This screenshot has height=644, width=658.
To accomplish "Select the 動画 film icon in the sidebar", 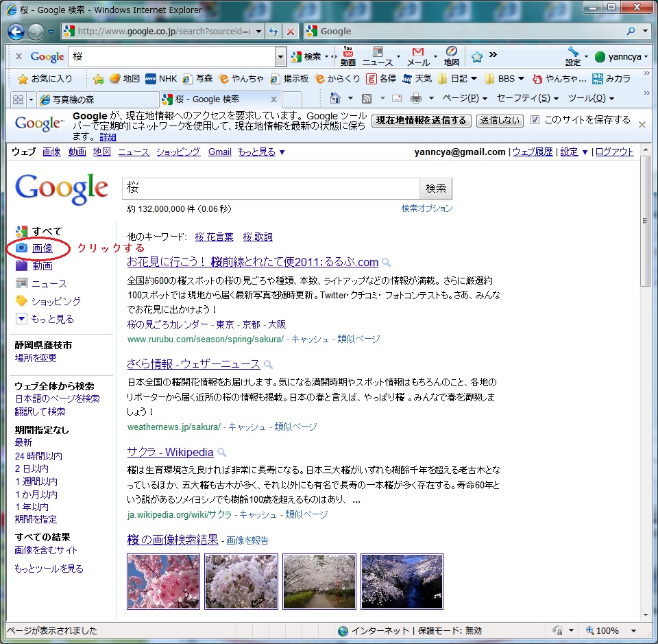I will [x=21, y=265].
